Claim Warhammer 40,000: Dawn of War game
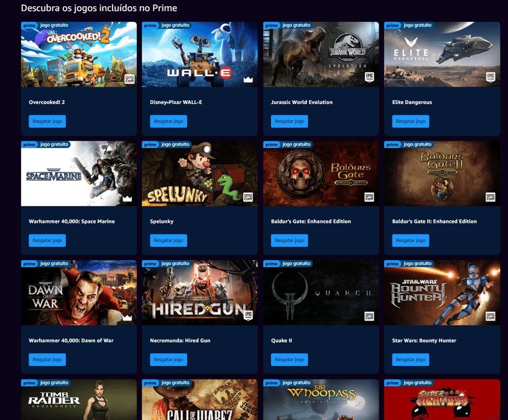The image size is (508, 420). [47, 360]
